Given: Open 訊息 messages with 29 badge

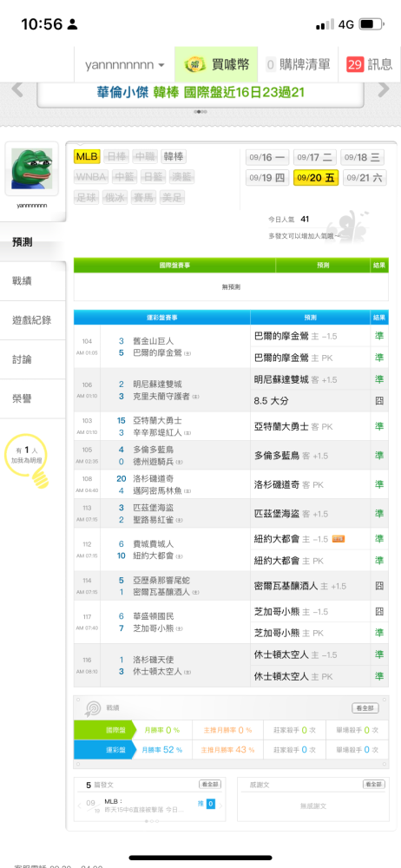Looking at the screenshot, I should pos(370,65).
